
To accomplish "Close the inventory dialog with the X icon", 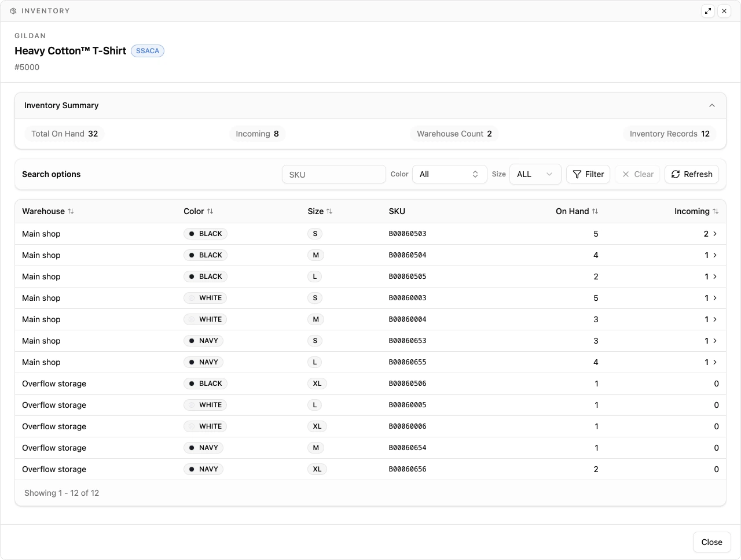I will point(724,11).
